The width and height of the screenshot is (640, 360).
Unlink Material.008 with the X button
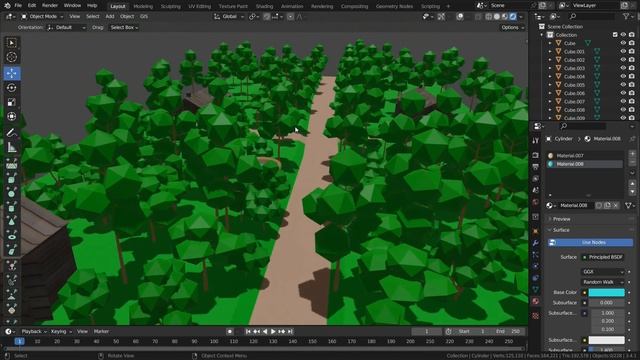[x=616, y=205]
